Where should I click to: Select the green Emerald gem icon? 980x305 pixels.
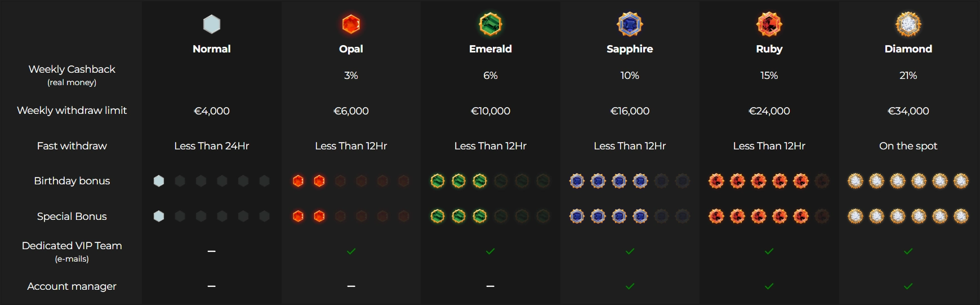(x=491, y=24)
